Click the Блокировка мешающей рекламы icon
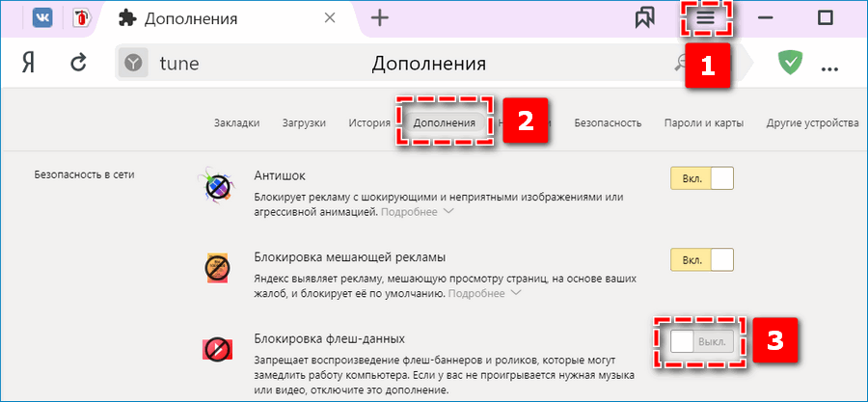This screenshot has height=402, width=868. (217, 268)
